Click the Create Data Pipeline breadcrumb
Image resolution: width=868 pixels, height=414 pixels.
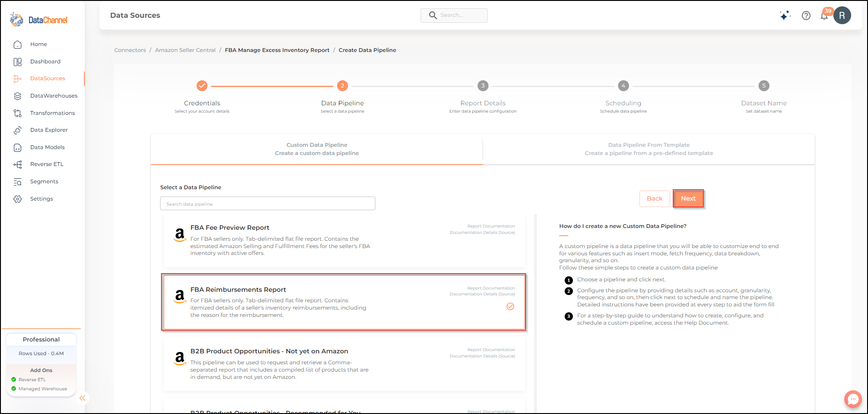[x=367, y=50]
